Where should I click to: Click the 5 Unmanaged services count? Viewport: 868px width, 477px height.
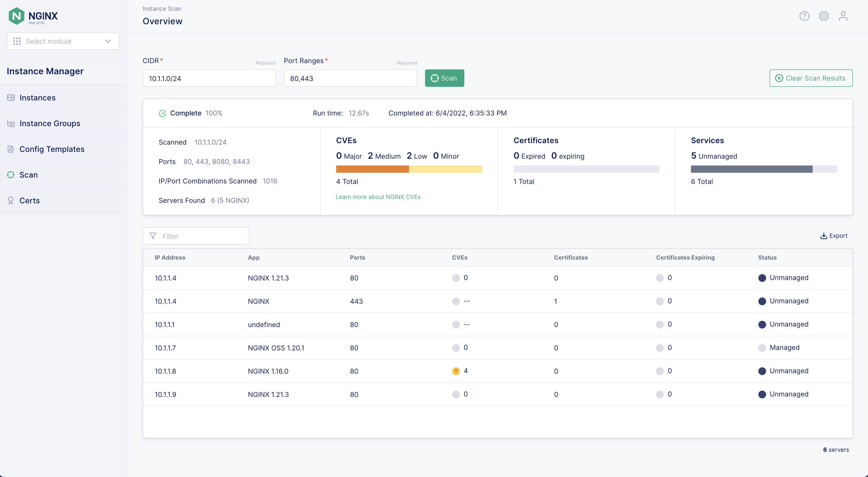[x=714, y=156]
